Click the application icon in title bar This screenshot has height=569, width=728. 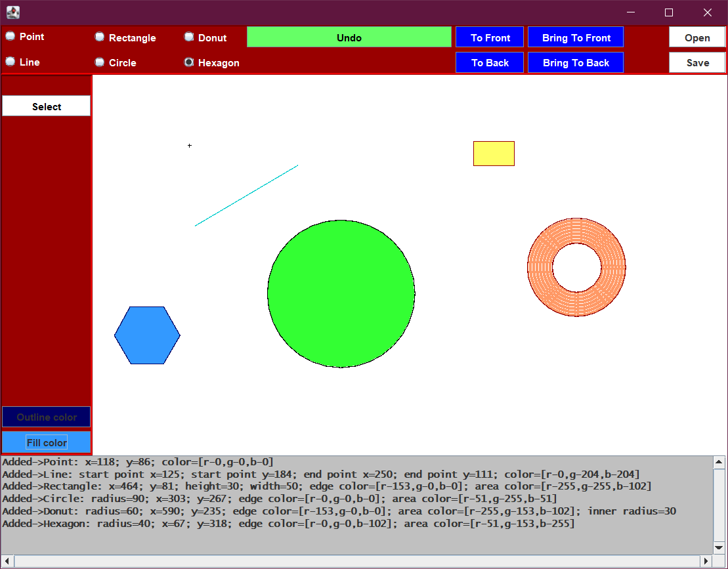(x=12, y=12)
